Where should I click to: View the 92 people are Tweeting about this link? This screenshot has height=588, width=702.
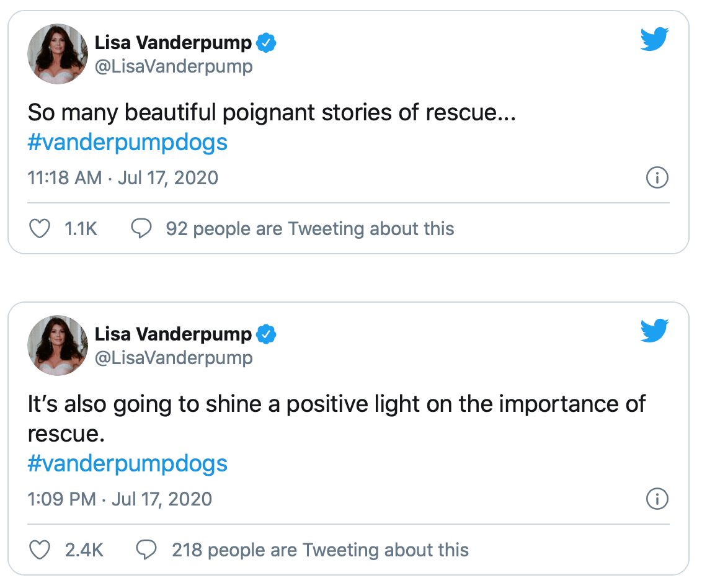pyautogui.click(x=309, y=229)
